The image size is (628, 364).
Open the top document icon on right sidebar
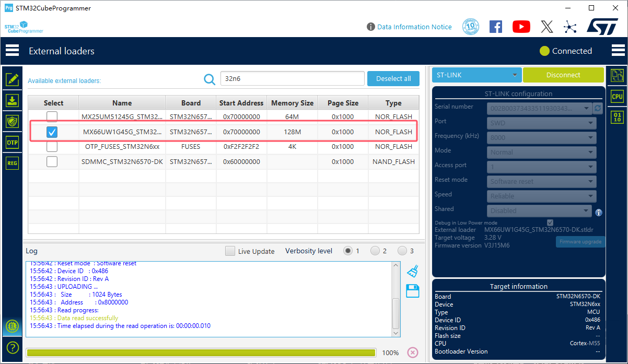click(618, 75)
